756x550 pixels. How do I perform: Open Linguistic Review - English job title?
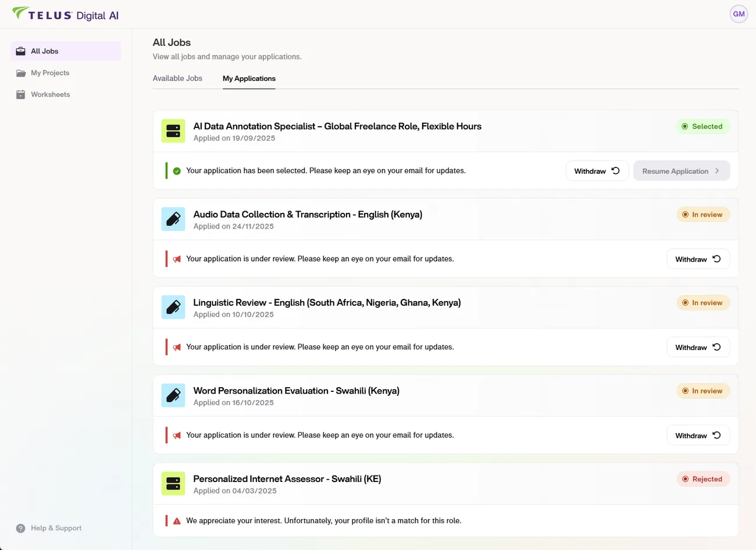click(327, 302)
